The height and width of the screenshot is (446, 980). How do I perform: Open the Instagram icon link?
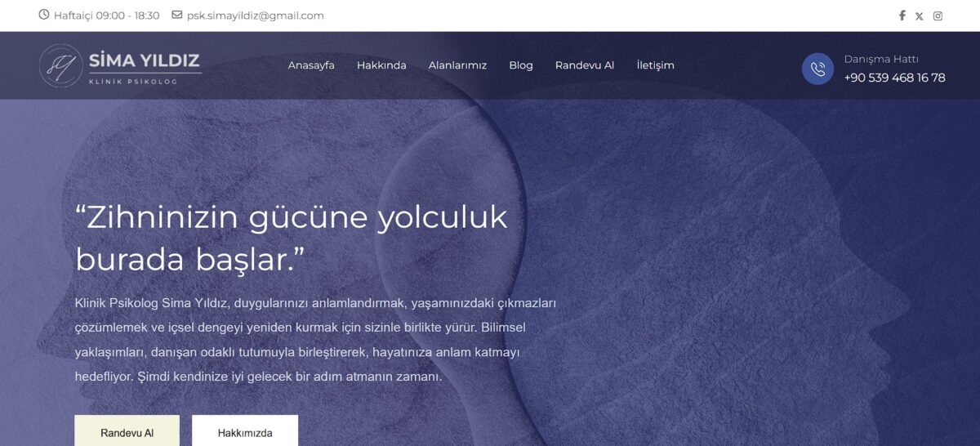pyautogui.click(x=938, y=16)
